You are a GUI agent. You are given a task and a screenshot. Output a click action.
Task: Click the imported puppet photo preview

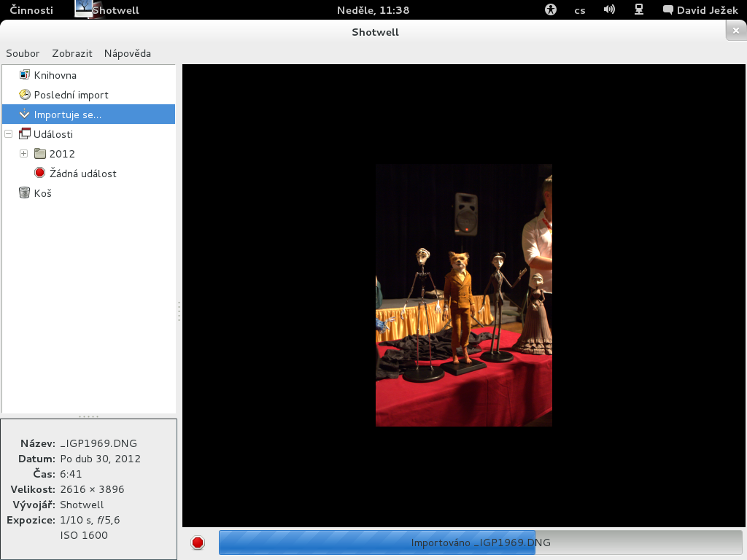point(463,295)
